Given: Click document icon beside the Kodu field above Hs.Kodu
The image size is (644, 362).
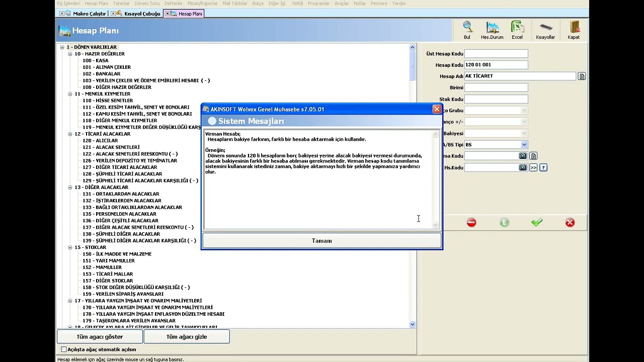Looking at the screenshot, I should click(x=533, y=156).
